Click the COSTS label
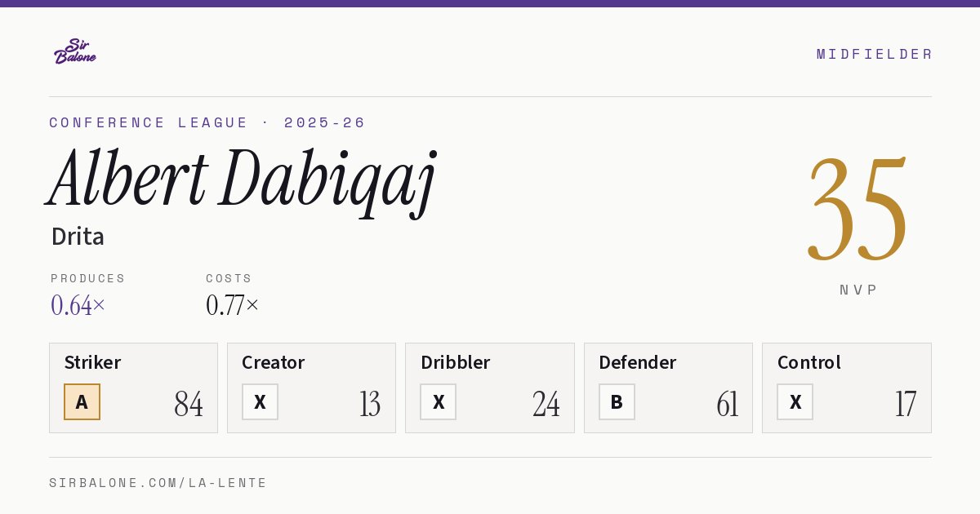Viewport: 980px width, 514px height. point(229,278)
